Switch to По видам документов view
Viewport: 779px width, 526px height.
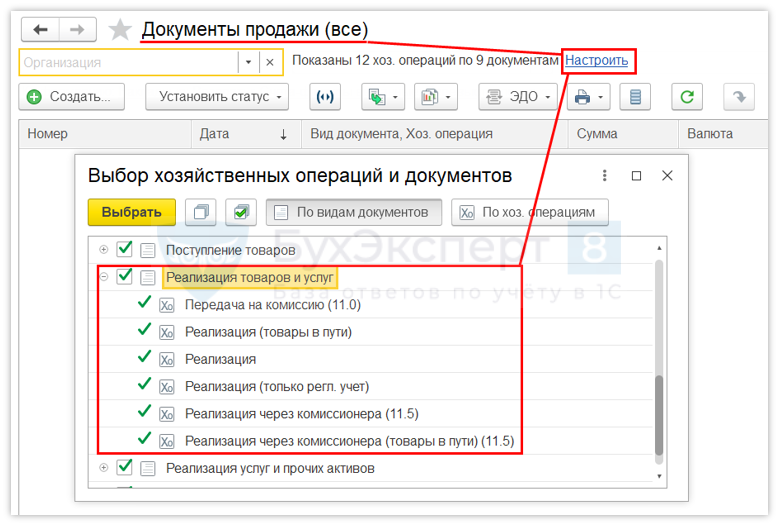click(x=354, y=212)
